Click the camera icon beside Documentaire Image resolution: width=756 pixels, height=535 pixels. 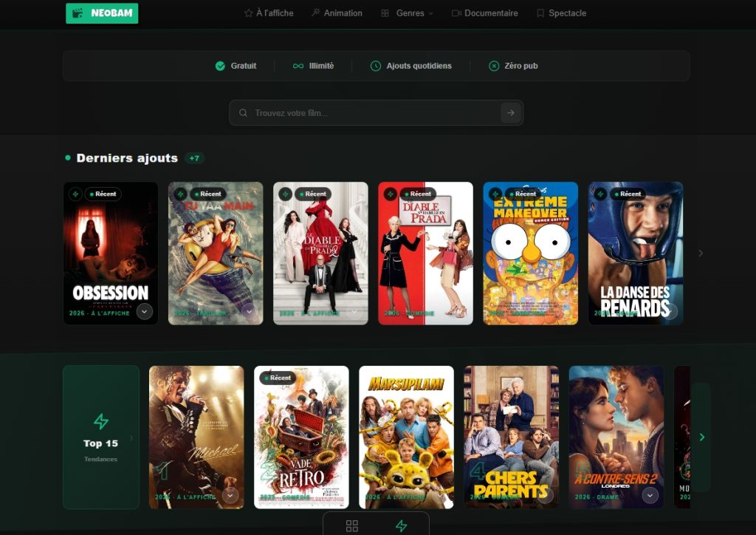pos(456,13)
